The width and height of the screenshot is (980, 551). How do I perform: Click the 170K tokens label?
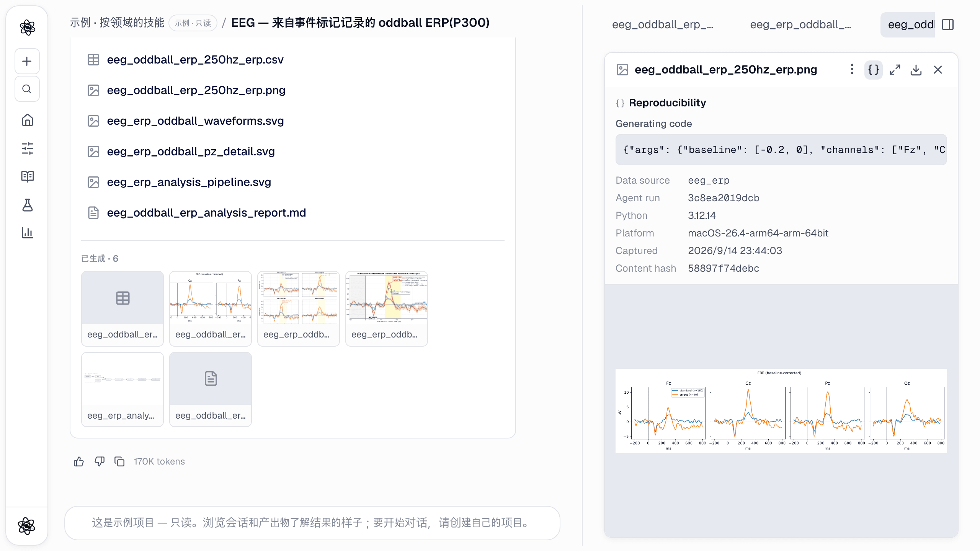coord(159,461)
